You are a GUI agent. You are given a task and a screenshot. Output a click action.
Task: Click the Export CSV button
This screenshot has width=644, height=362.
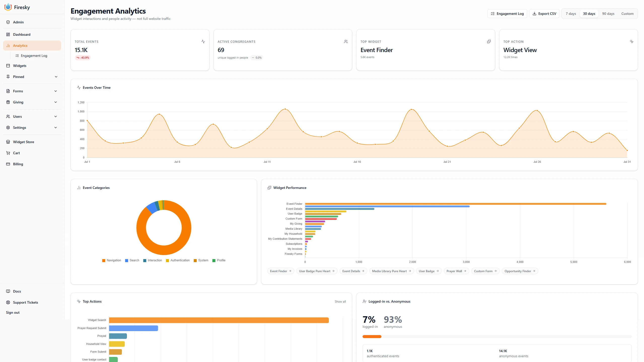pyautogui.click(x=544, y=14)
